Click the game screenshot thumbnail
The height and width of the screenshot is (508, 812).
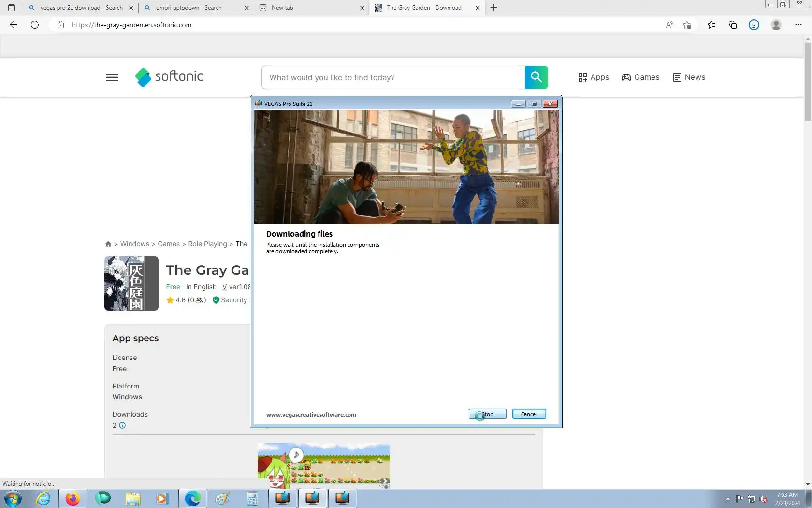pyautogui.click(x=323, y=465)
